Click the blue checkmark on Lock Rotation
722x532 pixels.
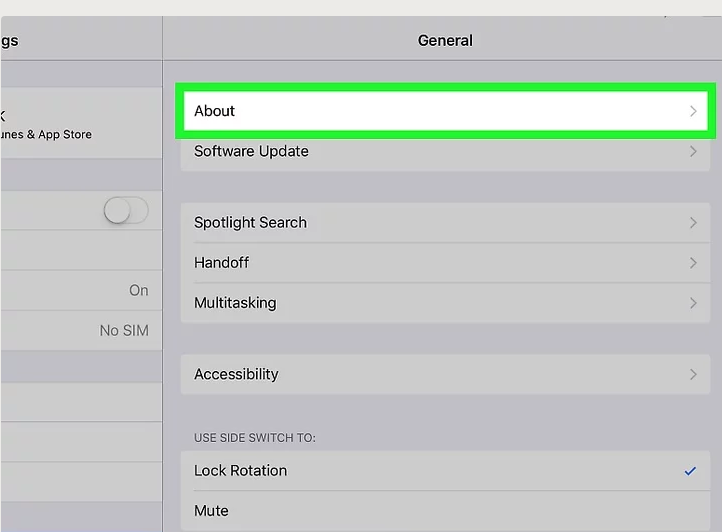(x=690, y=471)
